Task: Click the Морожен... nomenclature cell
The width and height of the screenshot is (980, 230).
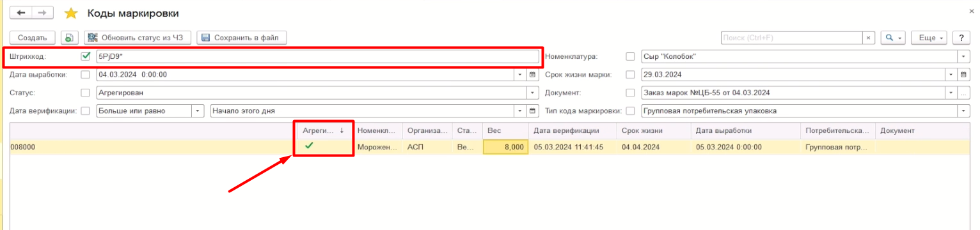Action: 377,147
